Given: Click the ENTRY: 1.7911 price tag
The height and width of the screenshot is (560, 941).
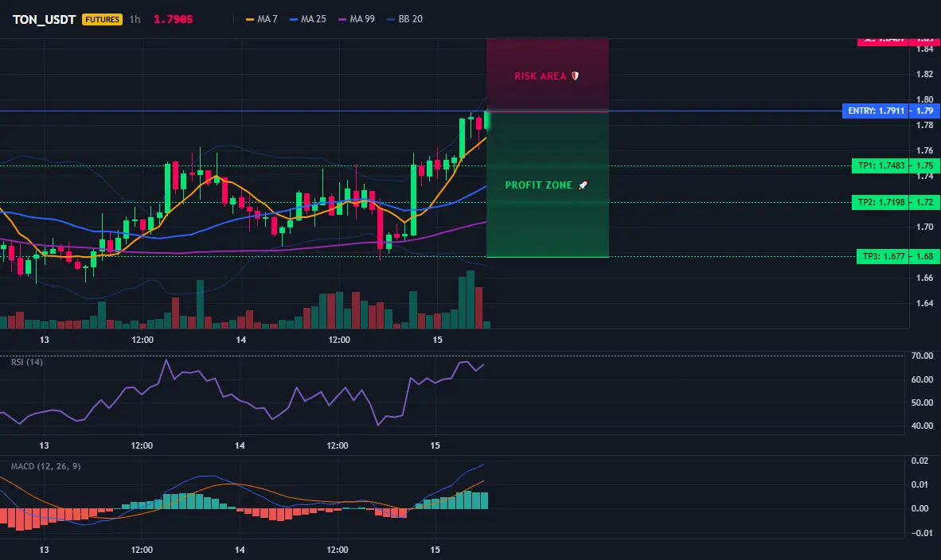Looking at the screenshot, I should 876,111.
